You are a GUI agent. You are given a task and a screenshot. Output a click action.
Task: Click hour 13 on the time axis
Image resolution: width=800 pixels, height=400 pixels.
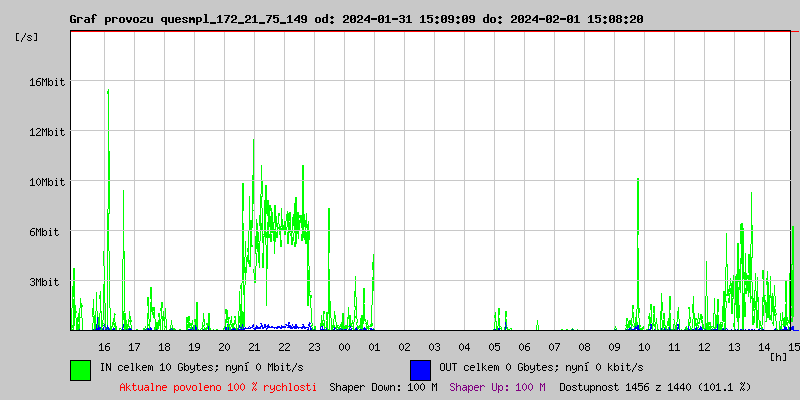734,346
